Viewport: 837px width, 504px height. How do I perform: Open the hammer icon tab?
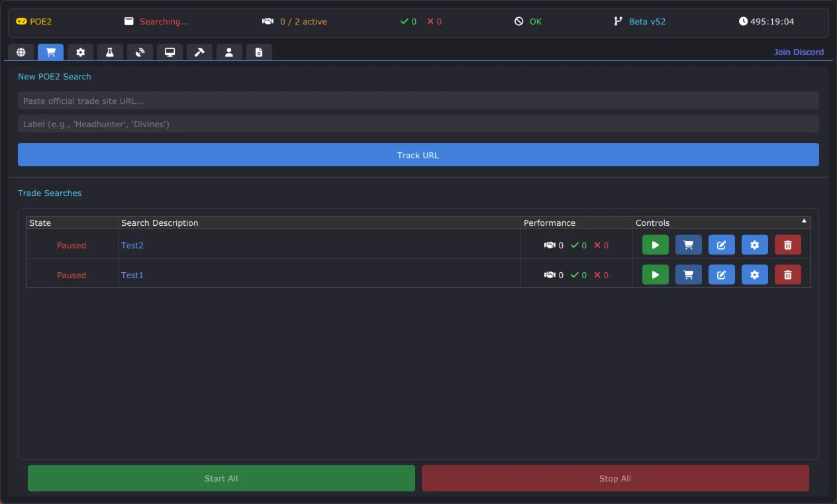199,52
